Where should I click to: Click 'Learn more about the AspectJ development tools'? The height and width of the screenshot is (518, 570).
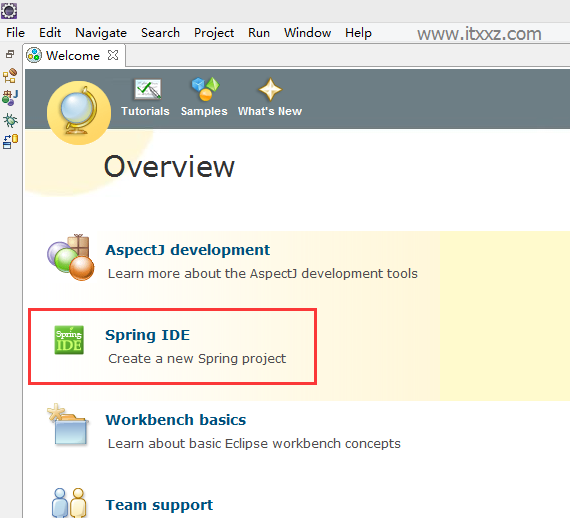point(263,274)
